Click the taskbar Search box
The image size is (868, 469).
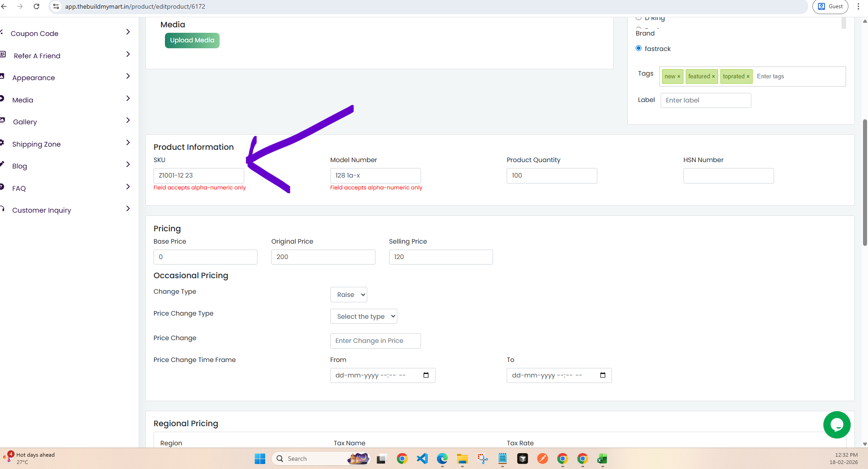pos(321,459)
